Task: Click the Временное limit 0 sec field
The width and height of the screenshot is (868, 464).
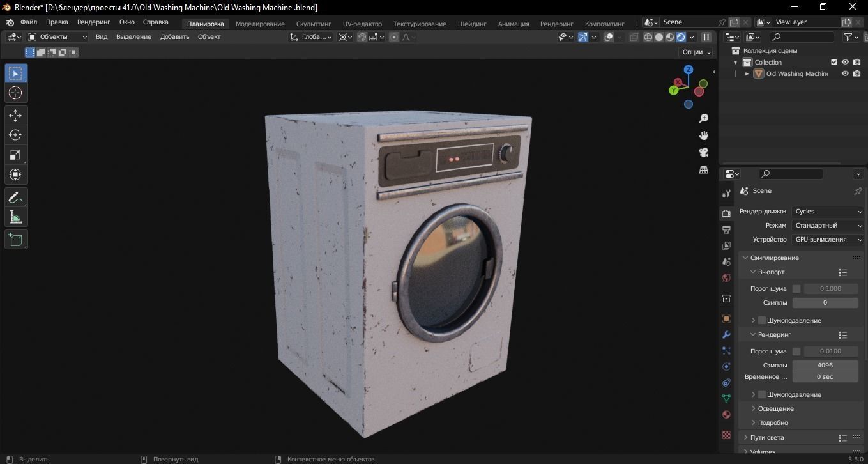Action: click(x=825, y=377)
